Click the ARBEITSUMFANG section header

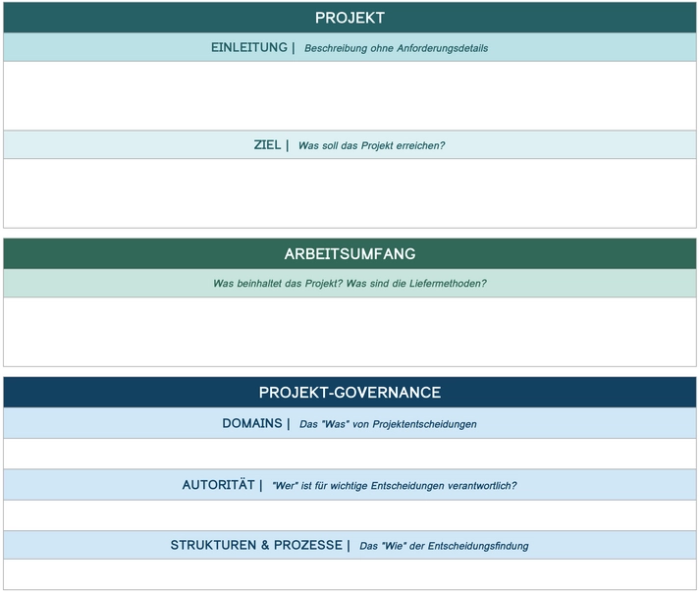pyautogui.click(x=350, y=253)
